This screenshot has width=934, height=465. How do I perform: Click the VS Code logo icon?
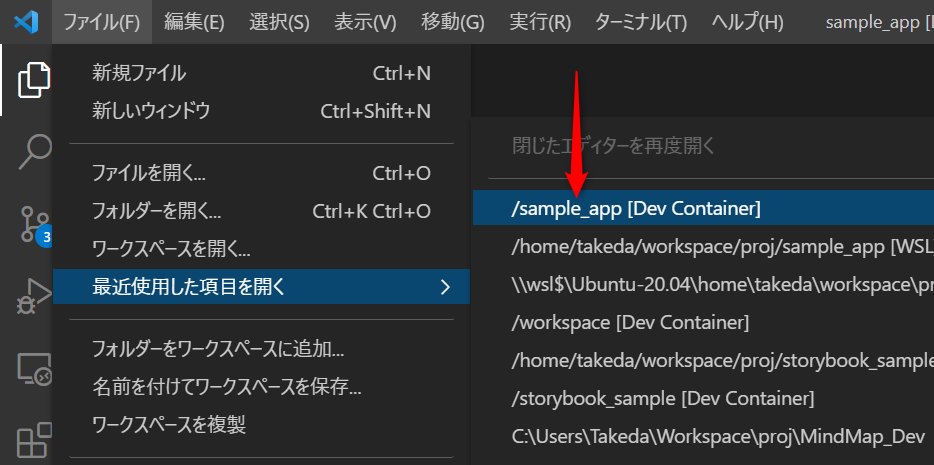click(26, 23)
